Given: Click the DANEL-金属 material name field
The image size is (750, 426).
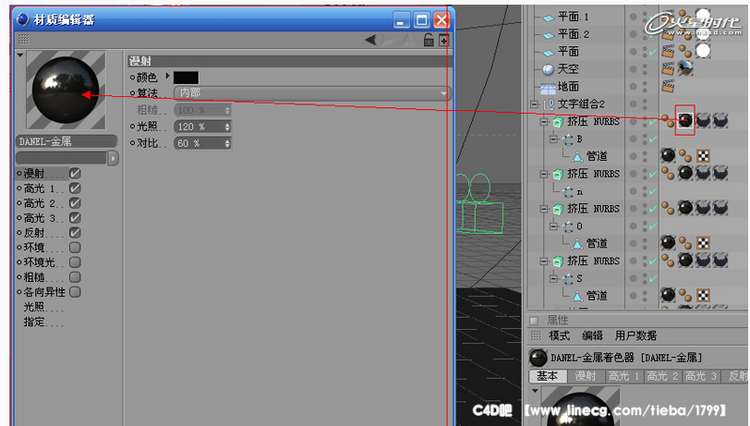Looking at the screenshot, I should 66,142.
